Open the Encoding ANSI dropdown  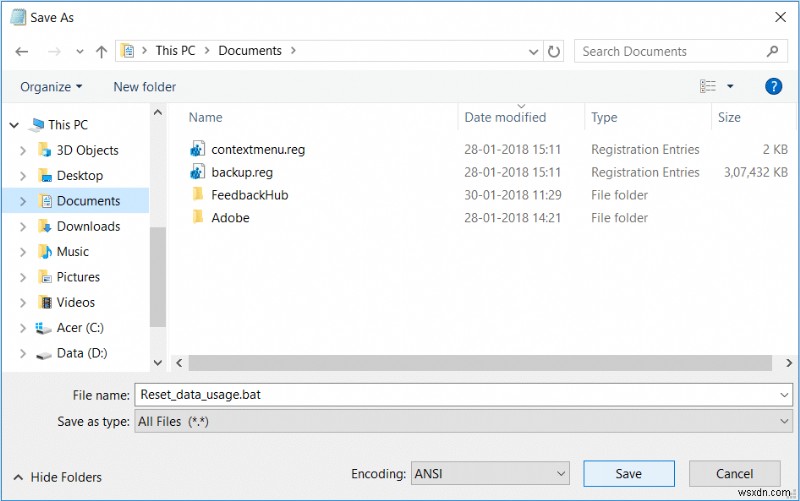coord(490,473)
